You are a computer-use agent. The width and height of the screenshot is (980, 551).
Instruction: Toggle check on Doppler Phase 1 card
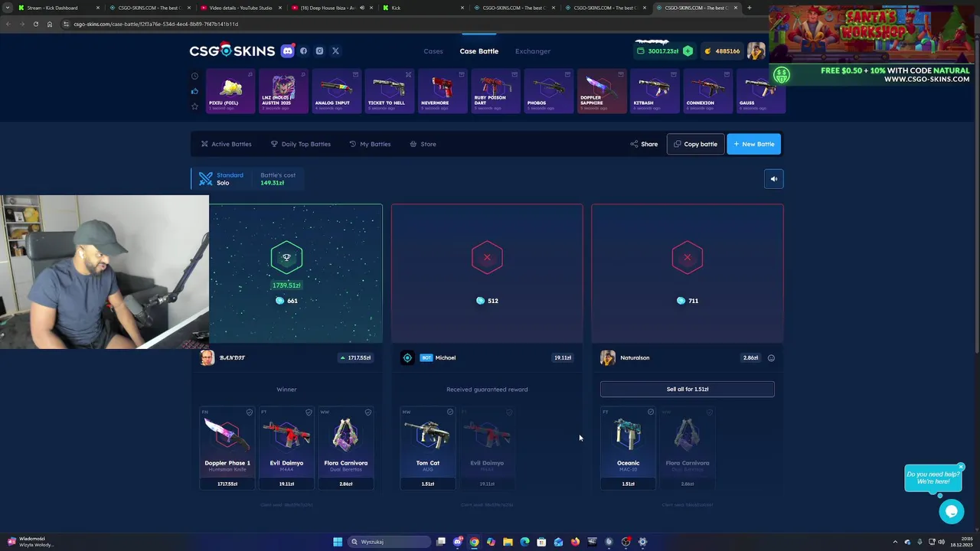click(x=249, y=412)
